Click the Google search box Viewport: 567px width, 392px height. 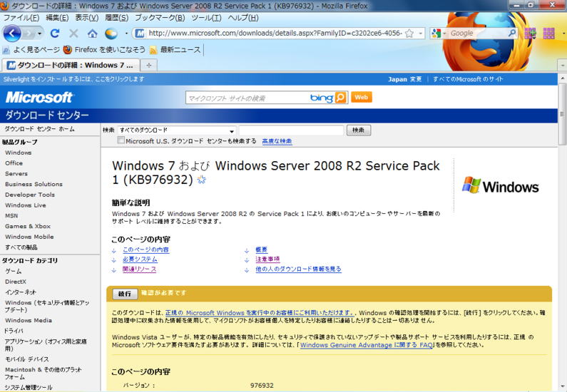[x=477, y=33]
